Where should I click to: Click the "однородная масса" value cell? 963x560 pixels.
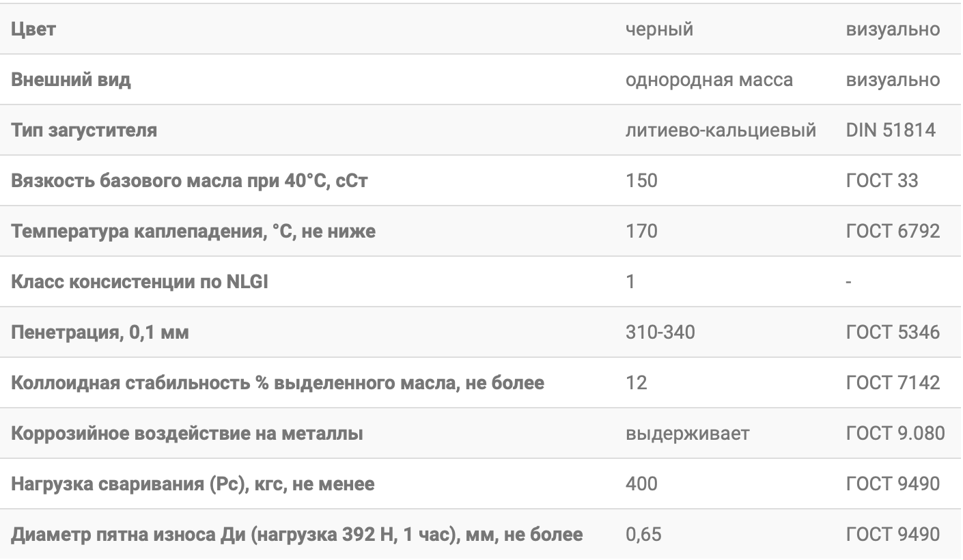point(709,80)
